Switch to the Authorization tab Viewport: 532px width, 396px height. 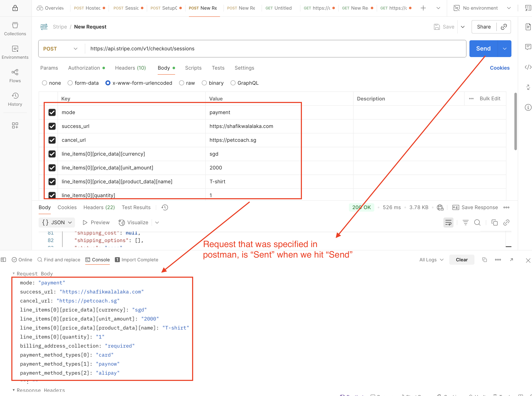(x=86, y=68)
